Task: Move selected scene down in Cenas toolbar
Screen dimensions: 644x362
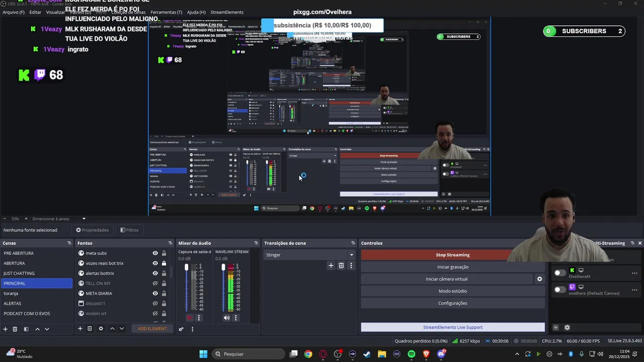Action: pyautogui.click(x=47, y=329)
